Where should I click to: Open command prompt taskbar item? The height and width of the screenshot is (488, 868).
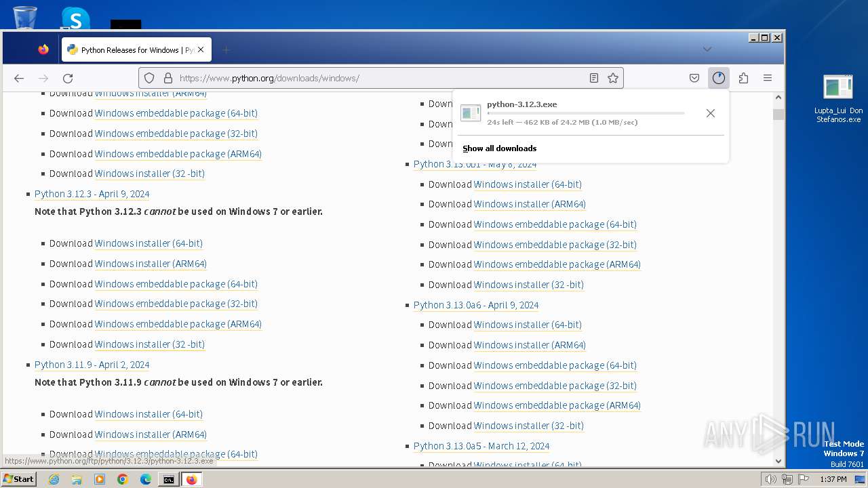point(168,479)
